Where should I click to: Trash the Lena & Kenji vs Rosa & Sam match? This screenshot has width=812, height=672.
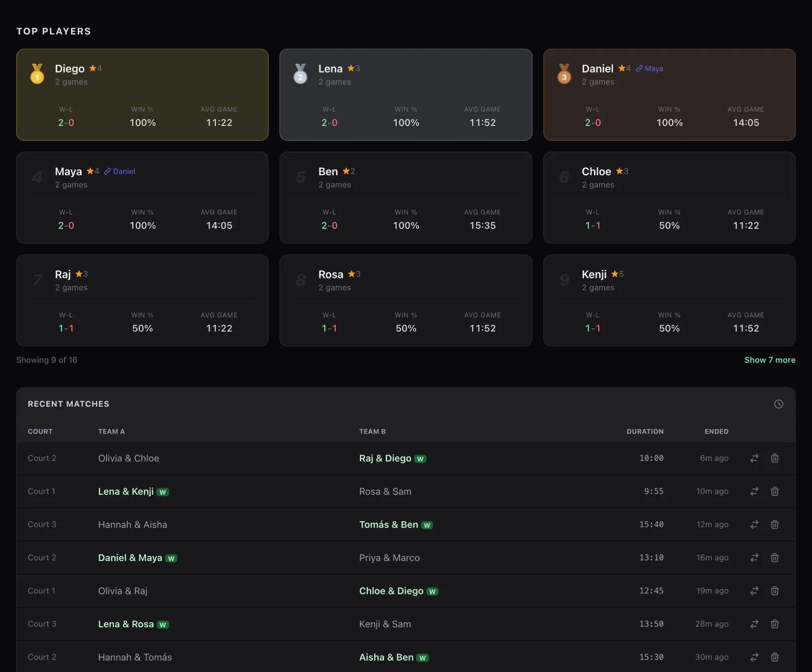pos(775,491)
